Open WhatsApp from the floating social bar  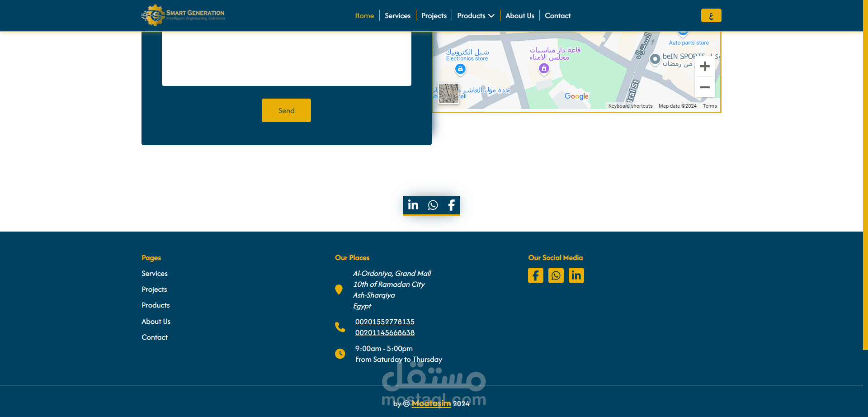click(x=433, y=205)
